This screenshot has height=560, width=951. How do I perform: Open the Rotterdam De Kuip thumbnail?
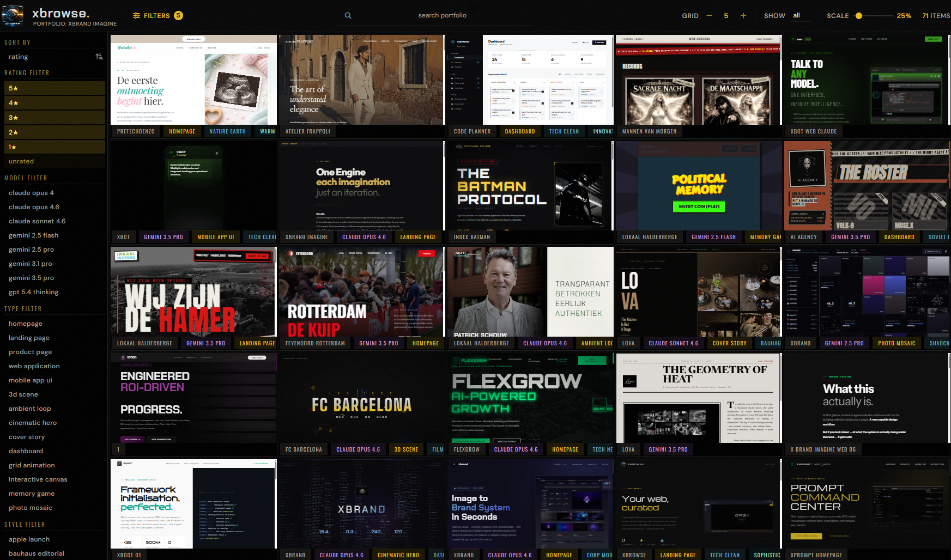(x=362, y=291)
